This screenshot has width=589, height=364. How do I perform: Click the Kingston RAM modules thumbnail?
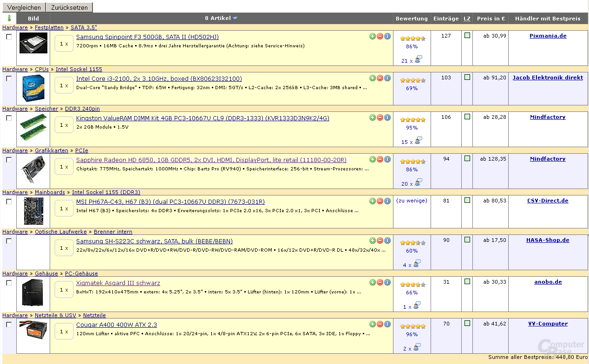point(33,128)
